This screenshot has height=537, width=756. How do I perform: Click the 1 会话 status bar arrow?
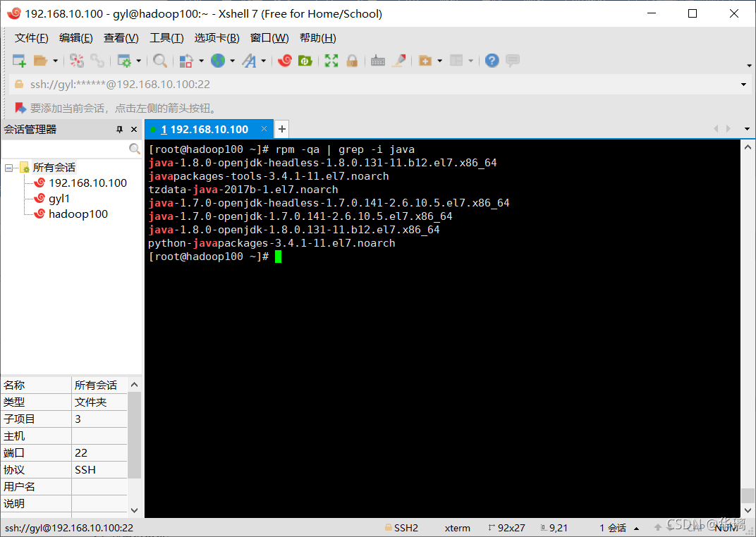click(636, 529)
